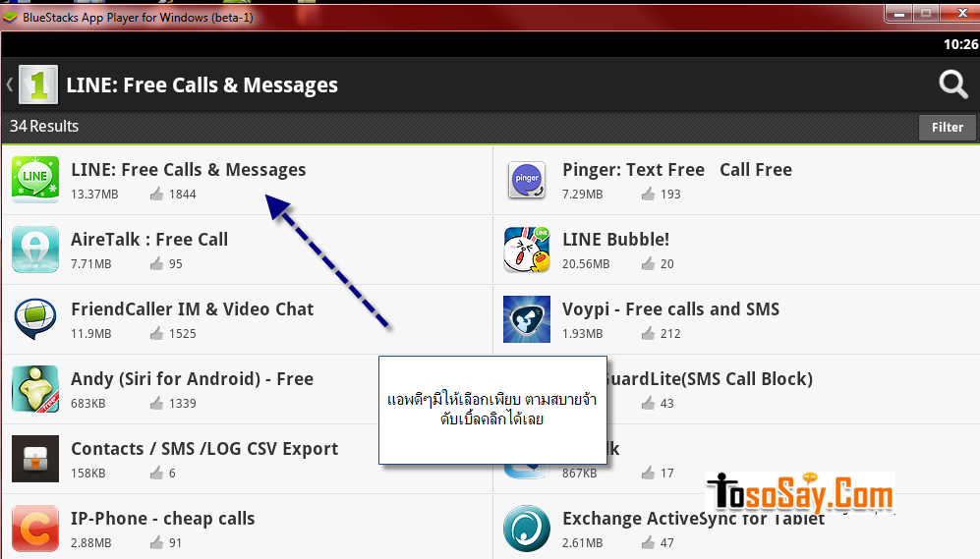Open the search magnifier icon
The width and height of the screenshot is (980, 559).
pyautogui.click(x=953, y=84)
